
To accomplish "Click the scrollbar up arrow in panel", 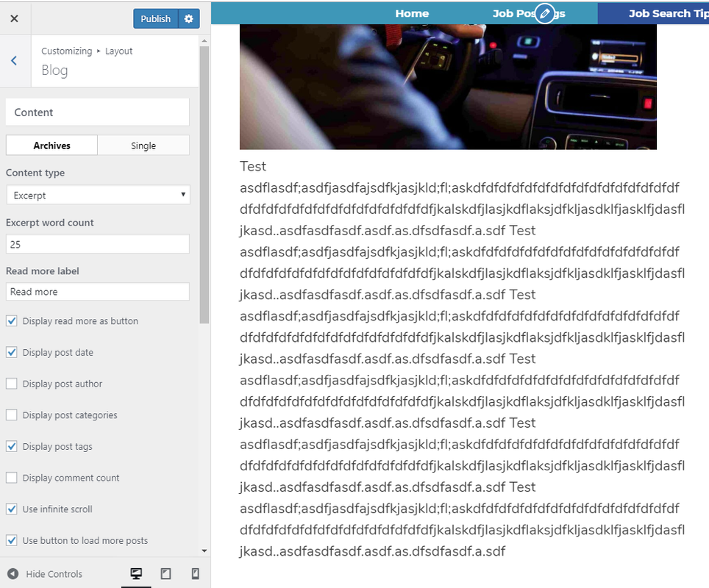I will pyautogui.click(x=204, y=40).
